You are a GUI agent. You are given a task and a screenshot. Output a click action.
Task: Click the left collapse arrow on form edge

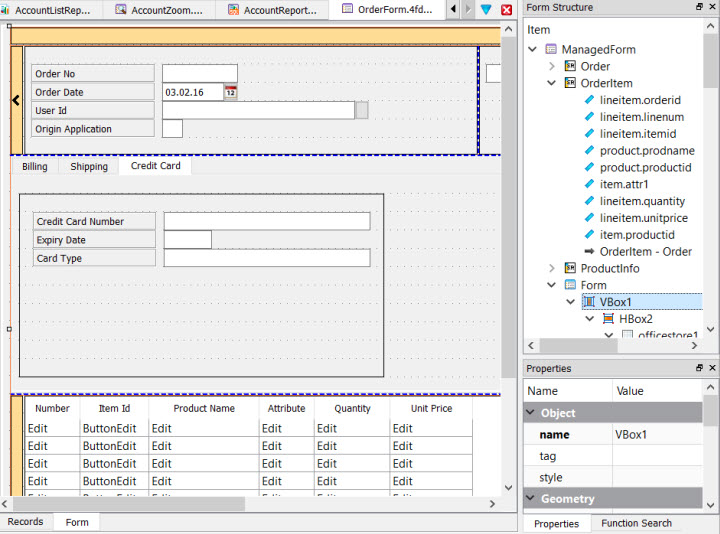tap(16, 100)
